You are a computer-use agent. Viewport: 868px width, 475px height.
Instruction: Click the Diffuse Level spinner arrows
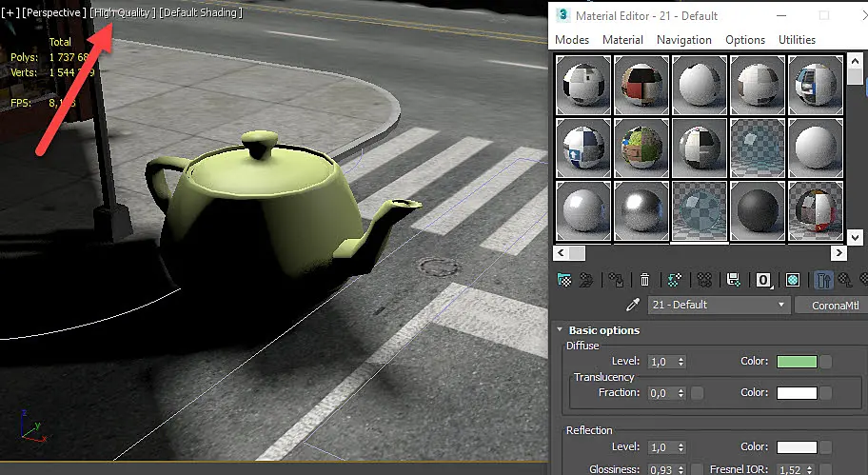(681, 362)
